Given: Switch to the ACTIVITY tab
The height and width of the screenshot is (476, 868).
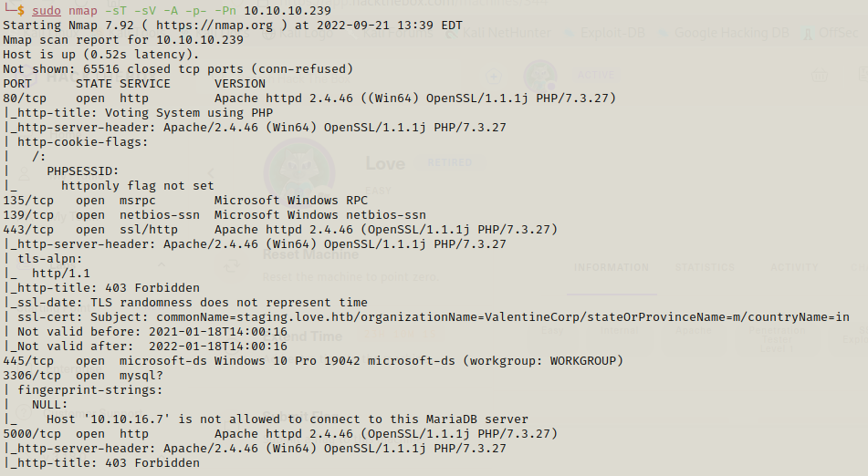Looking at the screenshot, I should 794,267.
